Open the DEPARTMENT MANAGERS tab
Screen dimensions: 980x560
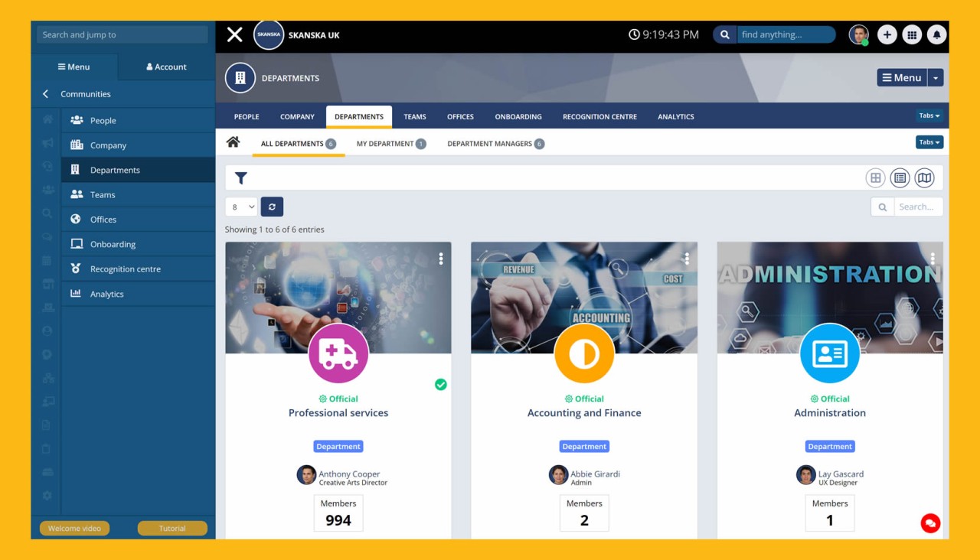(495, 143)
